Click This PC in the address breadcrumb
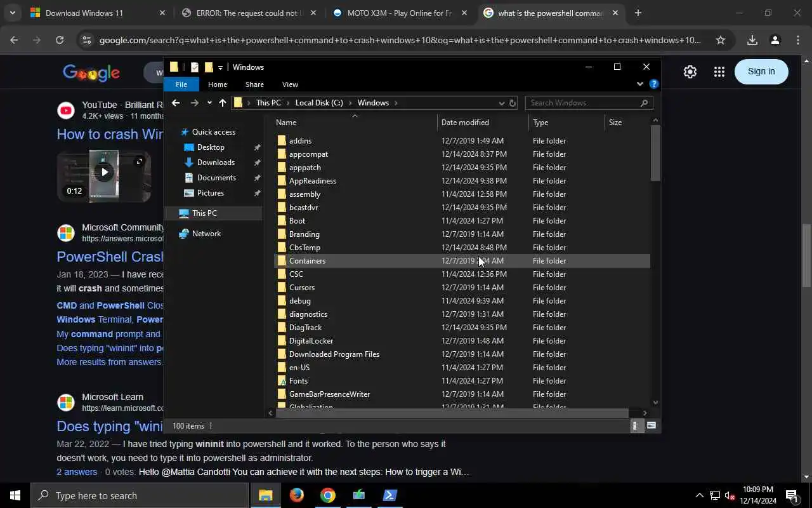Screen dimensions: 812x508 click(x=268, y=103)
